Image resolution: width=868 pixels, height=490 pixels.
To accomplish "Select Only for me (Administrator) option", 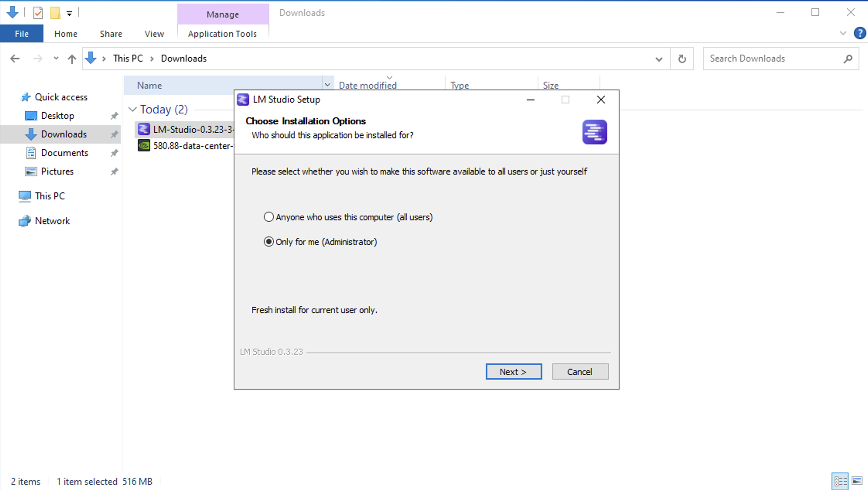I will (269, 242).
